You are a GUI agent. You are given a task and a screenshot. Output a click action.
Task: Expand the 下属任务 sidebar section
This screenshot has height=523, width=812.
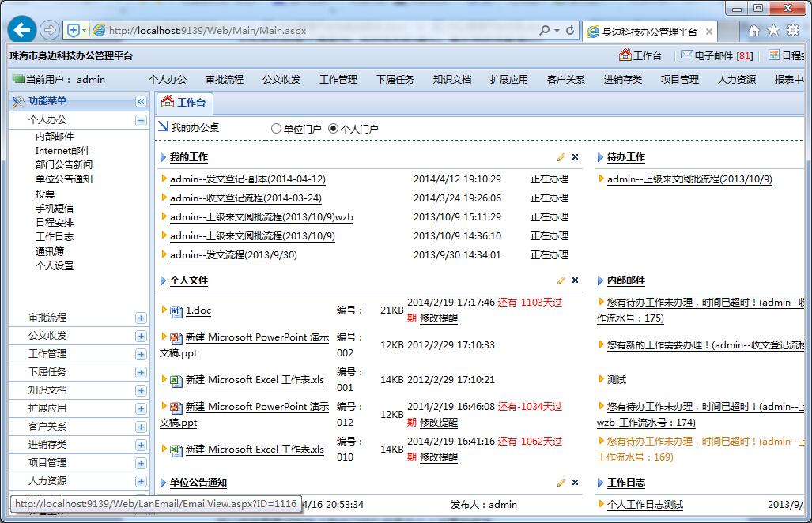(141, 372)
